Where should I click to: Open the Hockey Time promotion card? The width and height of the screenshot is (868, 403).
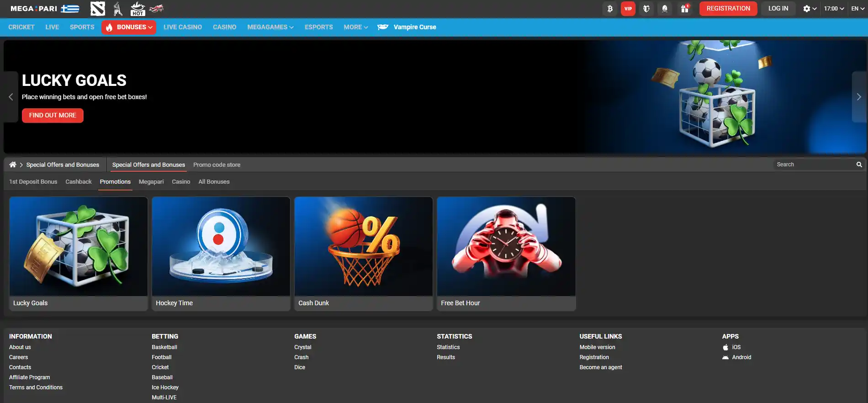pos(221,254)
